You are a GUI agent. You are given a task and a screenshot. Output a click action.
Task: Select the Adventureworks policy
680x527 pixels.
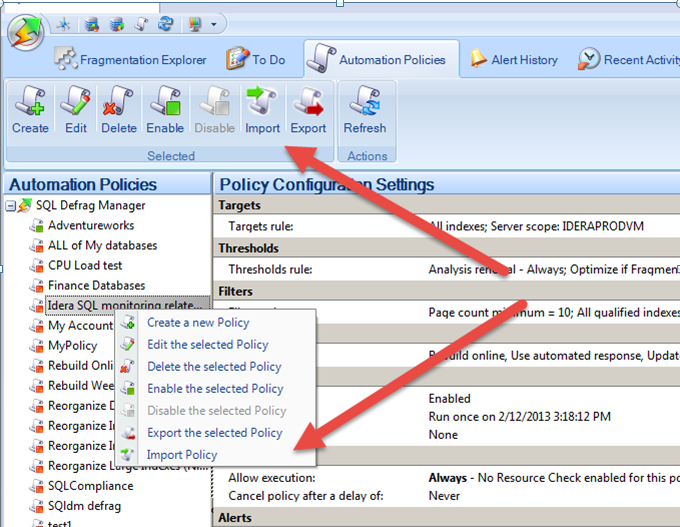click(x=91, y=225)
